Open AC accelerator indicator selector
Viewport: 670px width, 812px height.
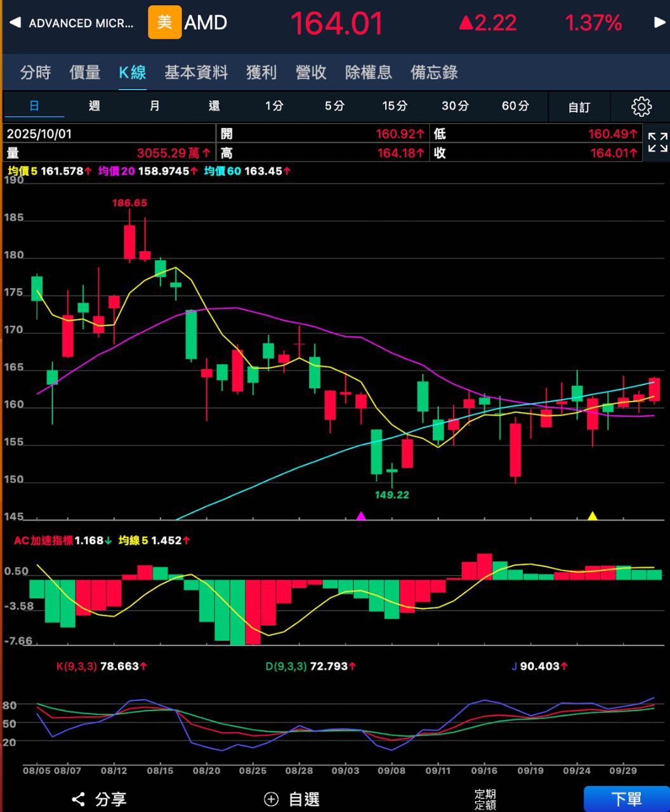pos(43,540)
